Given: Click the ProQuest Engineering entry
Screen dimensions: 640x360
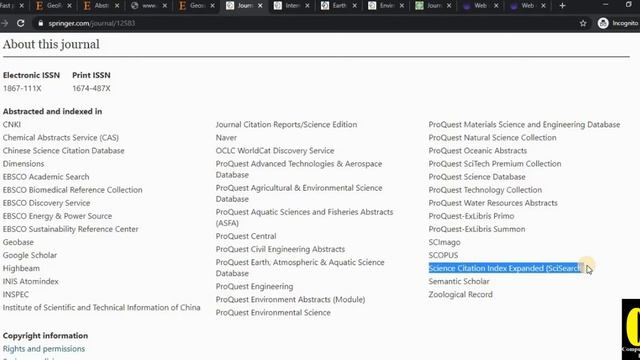Looking at the screenshot, I should 254,286.
